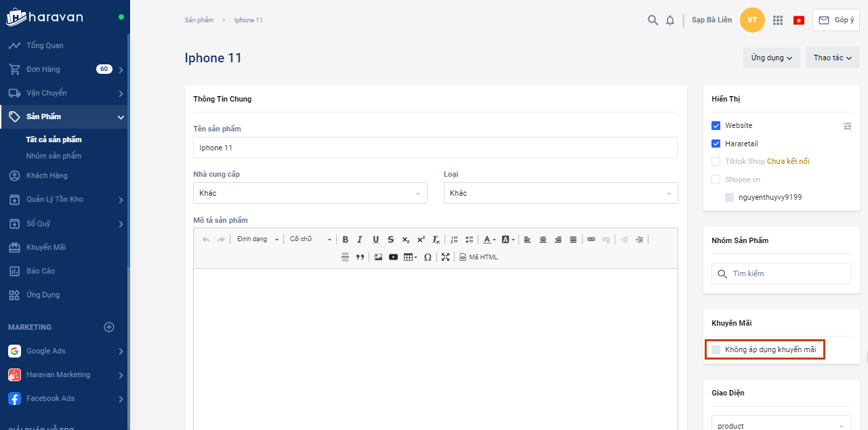Apply strikethrough formatting
This screenshot has height=430, width=868.
pyautogui.click(x=390, y=239)
